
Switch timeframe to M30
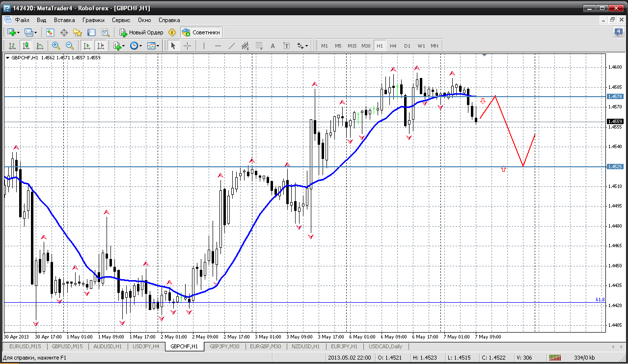366,46
